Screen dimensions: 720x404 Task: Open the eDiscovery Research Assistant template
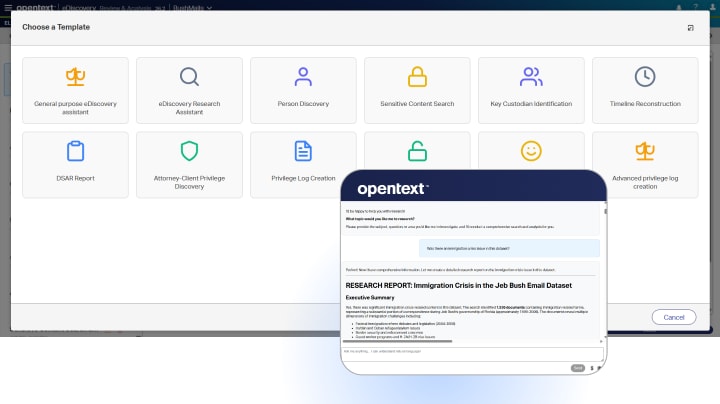[x=189, y=90]
